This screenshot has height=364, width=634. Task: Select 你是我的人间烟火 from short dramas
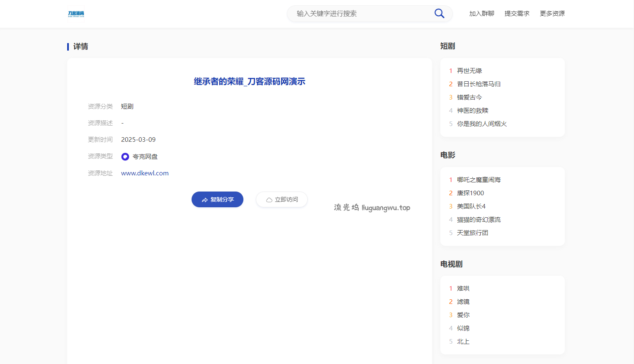point(482,124)
